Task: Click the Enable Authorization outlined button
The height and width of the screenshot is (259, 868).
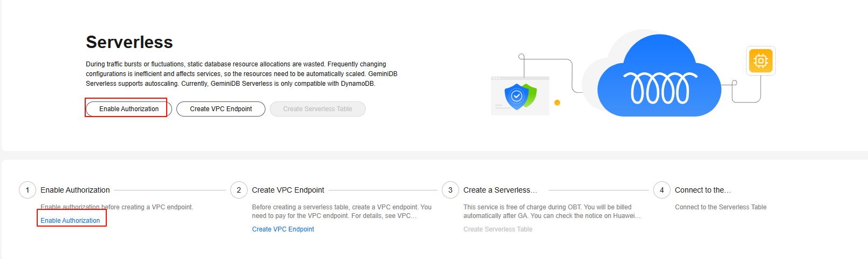Action: (128, 109)
